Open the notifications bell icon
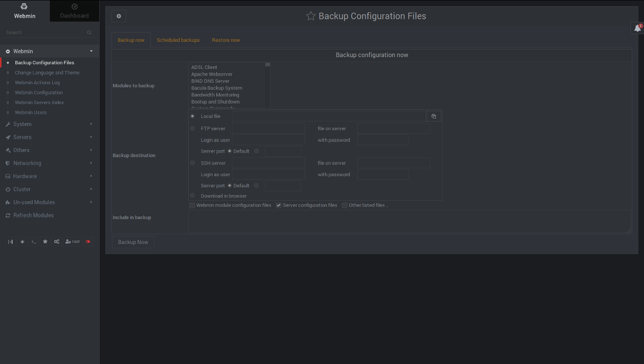This screenshot has width=644, height=364. coord(637,29)
